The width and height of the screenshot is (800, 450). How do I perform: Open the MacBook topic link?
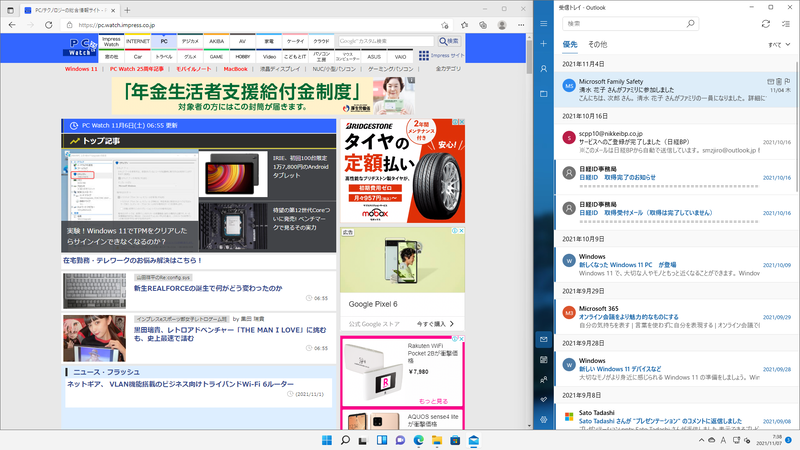coord(235,69)
